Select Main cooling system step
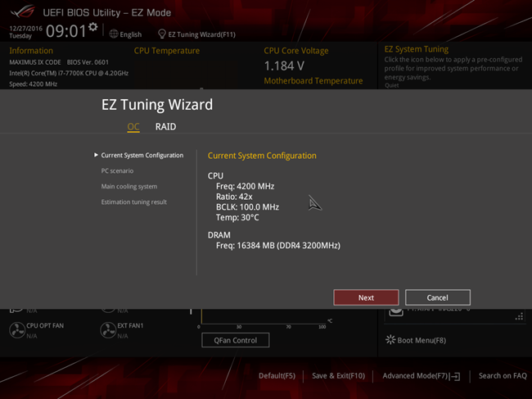Image resolution: width=532 pixels, height=399 pixels. 129,187
